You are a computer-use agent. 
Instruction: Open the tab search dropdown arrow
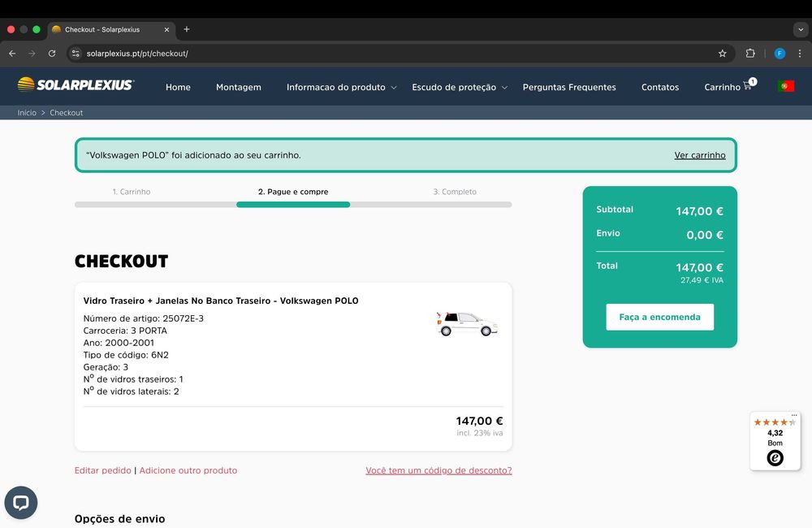point(801,29)
